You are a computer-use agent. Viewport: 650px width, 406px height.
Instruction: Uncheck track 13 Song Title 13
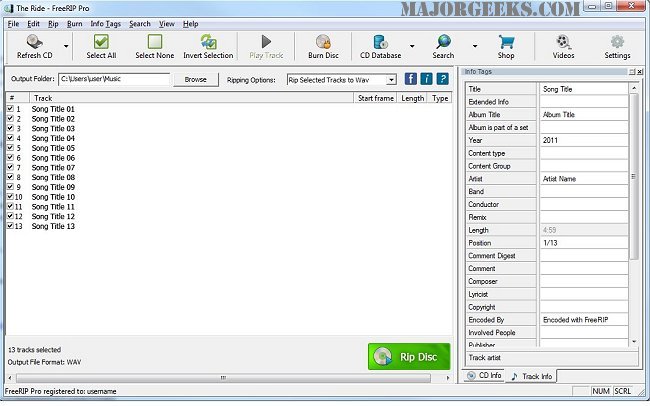10,226
